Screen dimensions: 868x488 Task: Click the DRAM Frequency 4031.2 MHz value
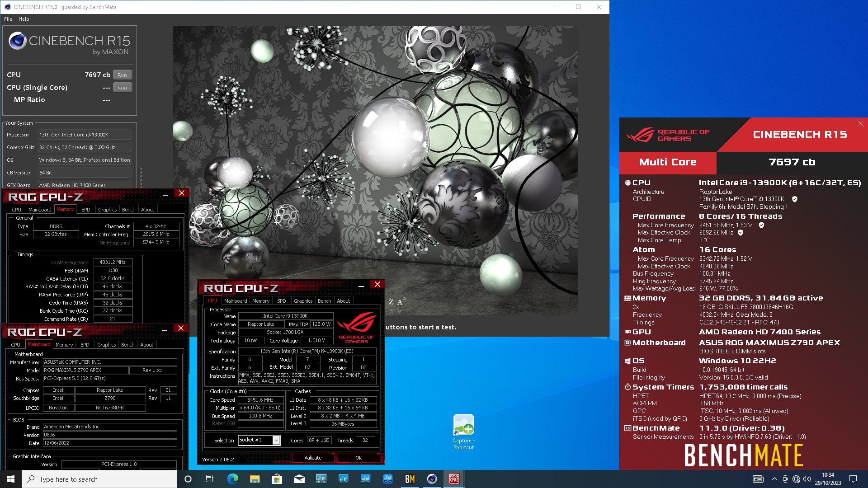tap(113, 262)
